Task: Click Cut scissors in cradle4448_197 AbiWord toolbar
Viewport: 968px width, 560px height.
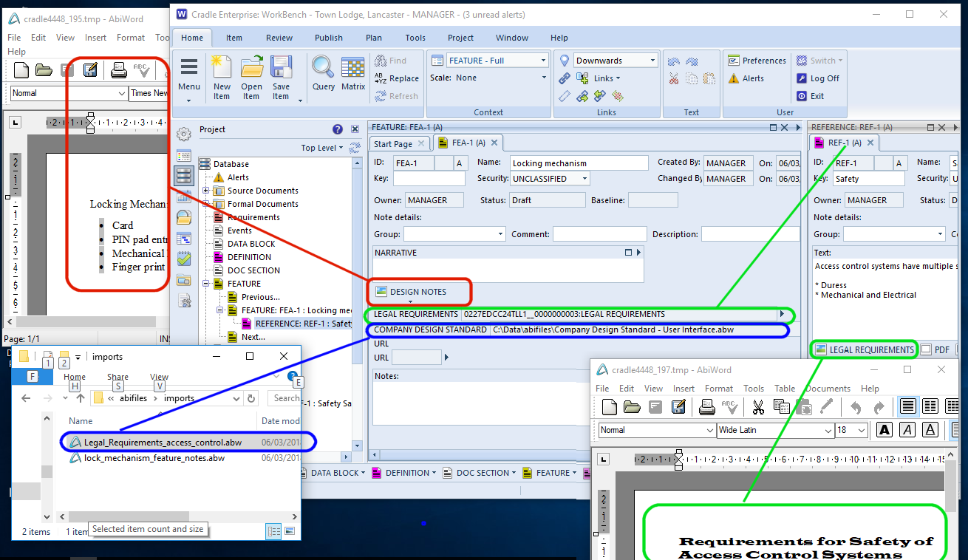Action: (758, 407)
